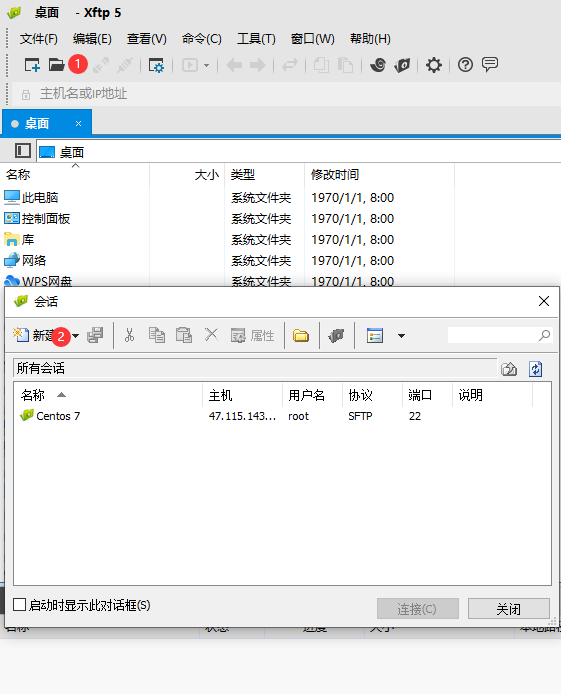Click the new session icon in main toolbar
Image resolution: width=561 pixels, height=694 pixels.
coord(32,66)
